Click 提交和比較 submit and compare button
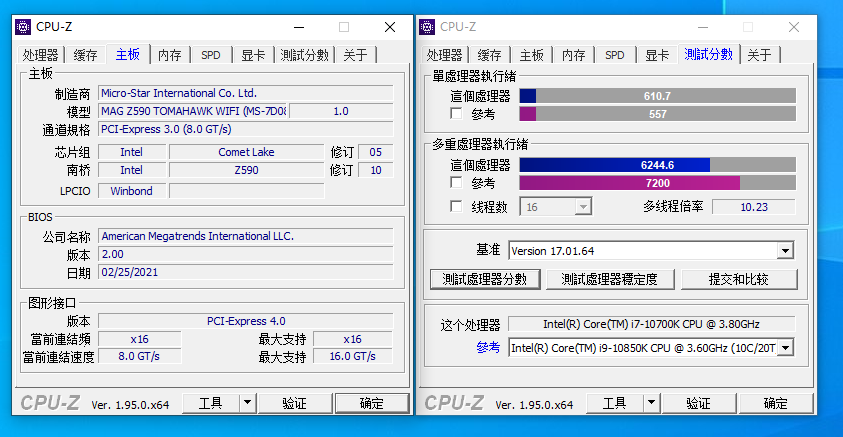Viewport: 843px width, 437px height. click(739, 280)
